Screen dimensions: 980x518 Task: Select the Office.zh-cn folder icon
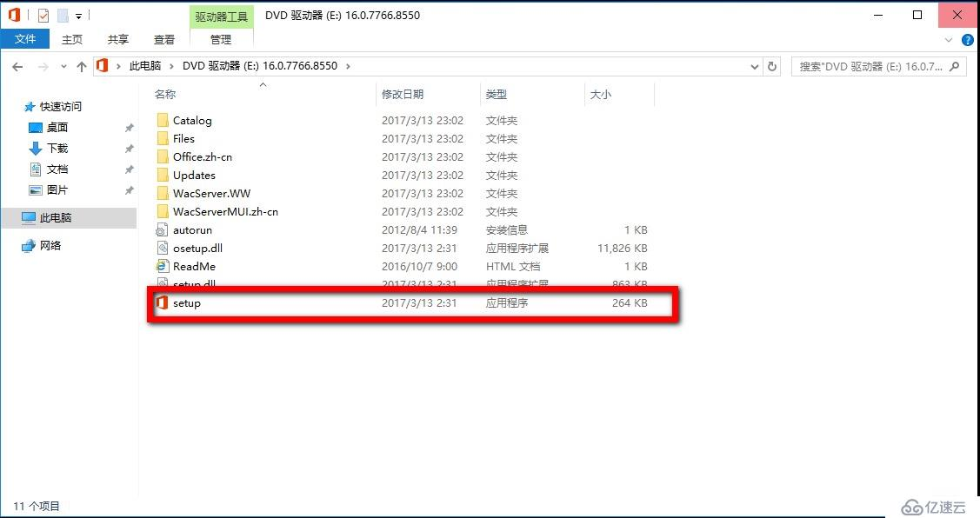click(163, 156)
